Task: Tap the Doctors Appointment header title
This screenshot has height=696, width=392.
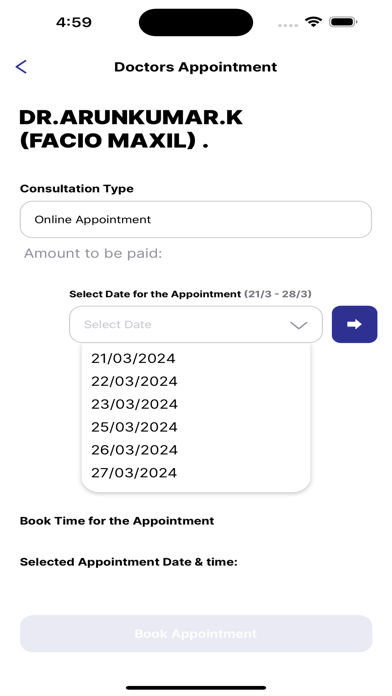Action: (195, 67)
